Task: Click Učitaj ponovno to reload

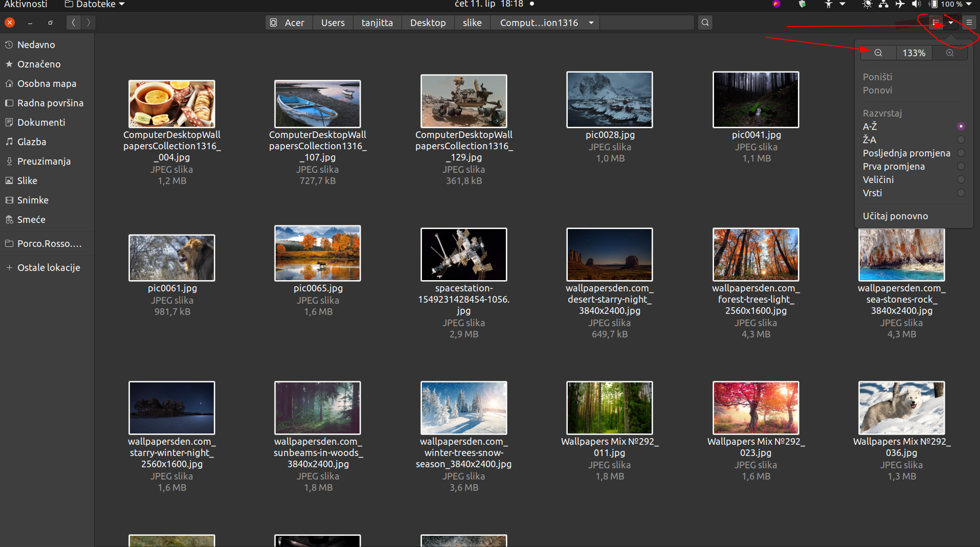Action: [x=914, y=216]
